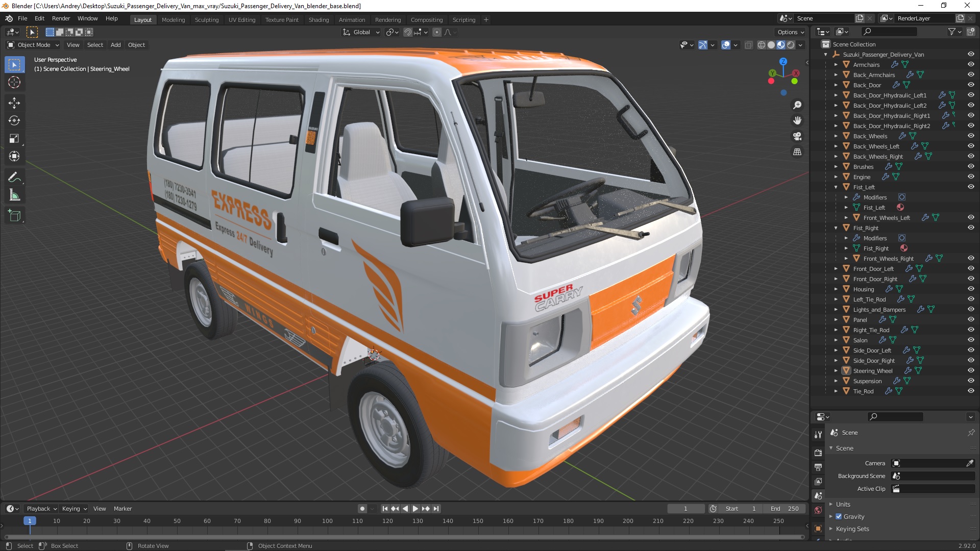Select the Add Cube tool

(14, 216)
